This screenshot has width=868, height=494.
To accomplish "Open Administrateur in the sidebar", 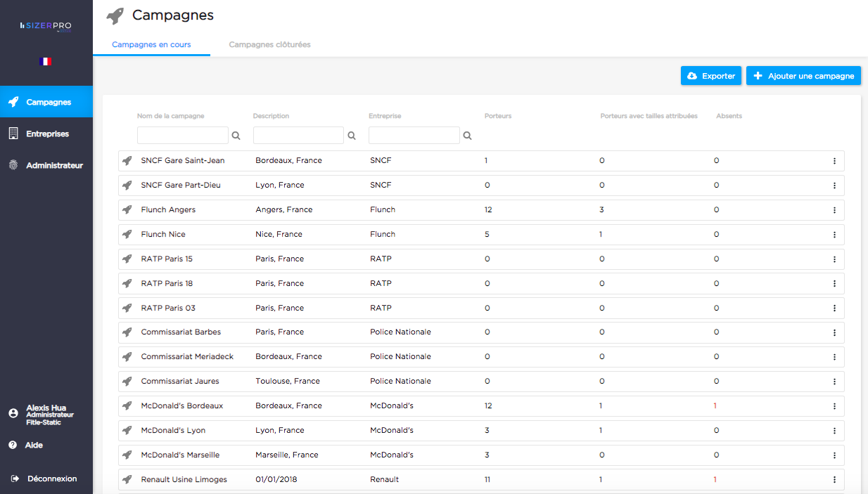I will pos(46,166).
